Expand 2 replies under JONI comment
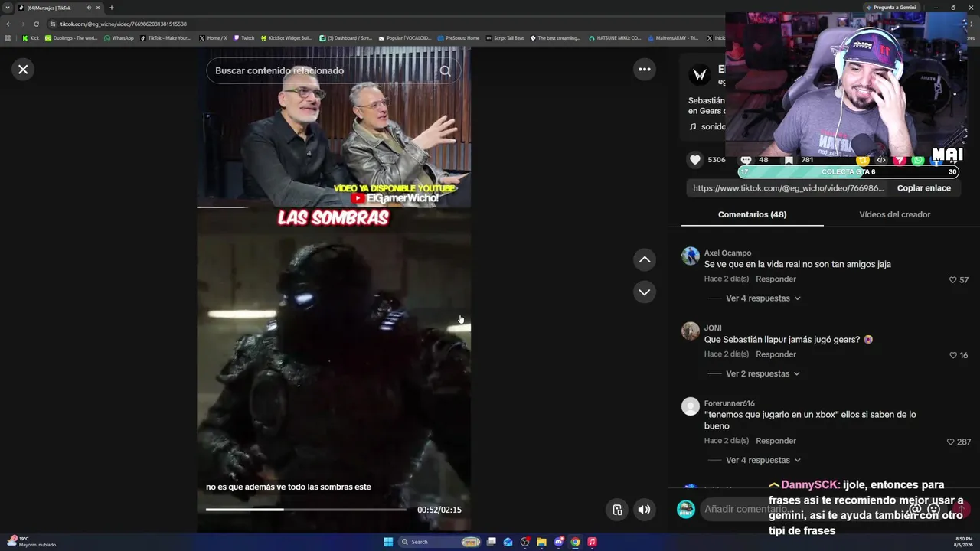This screenshot has width=980, height=551. (x=763, y=373)
